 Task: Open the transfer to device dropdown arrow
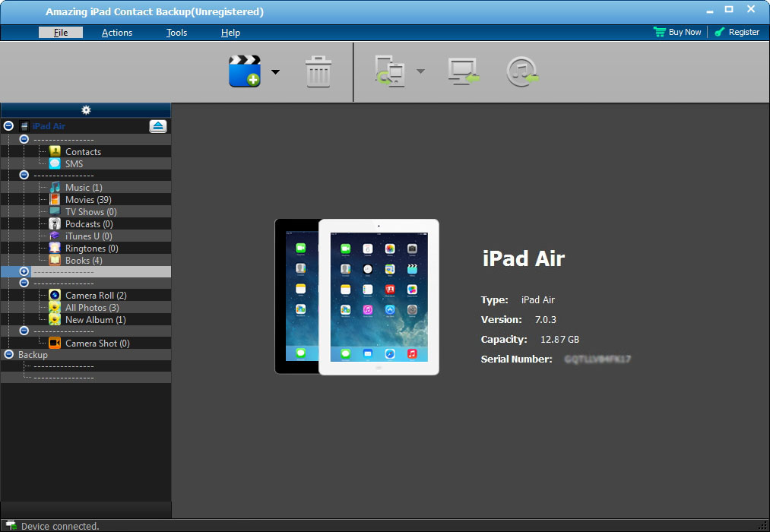coord(420,71)
